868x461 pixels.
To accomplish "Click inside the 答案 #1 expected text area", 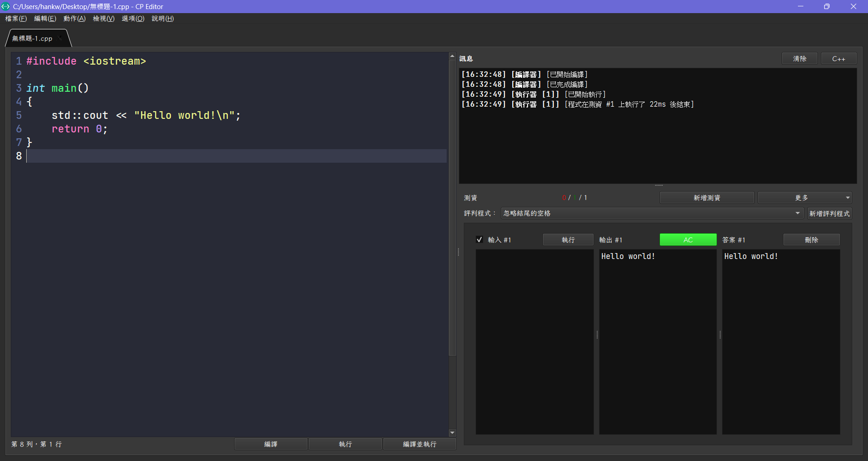I will click(781, 342).
